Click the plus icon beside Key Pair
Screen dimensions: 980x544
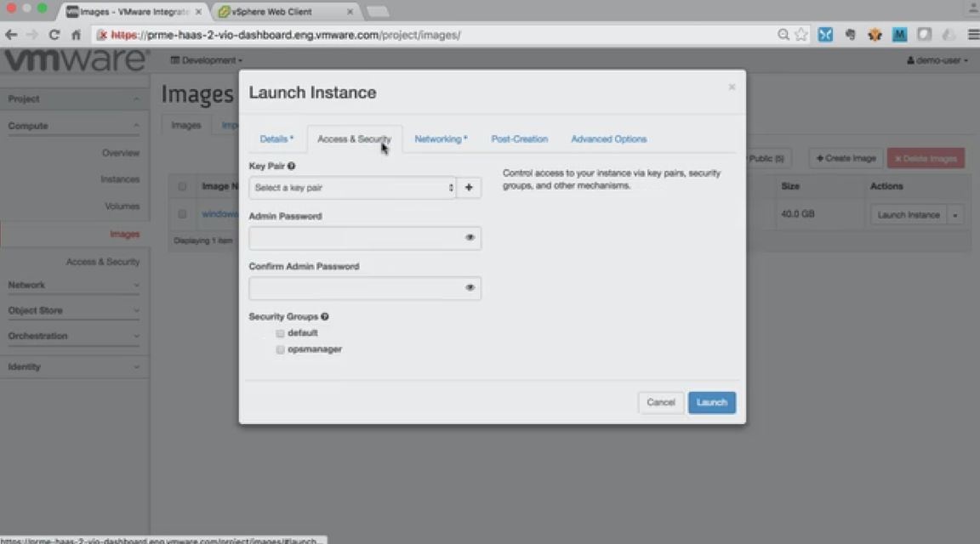(469, 188)
